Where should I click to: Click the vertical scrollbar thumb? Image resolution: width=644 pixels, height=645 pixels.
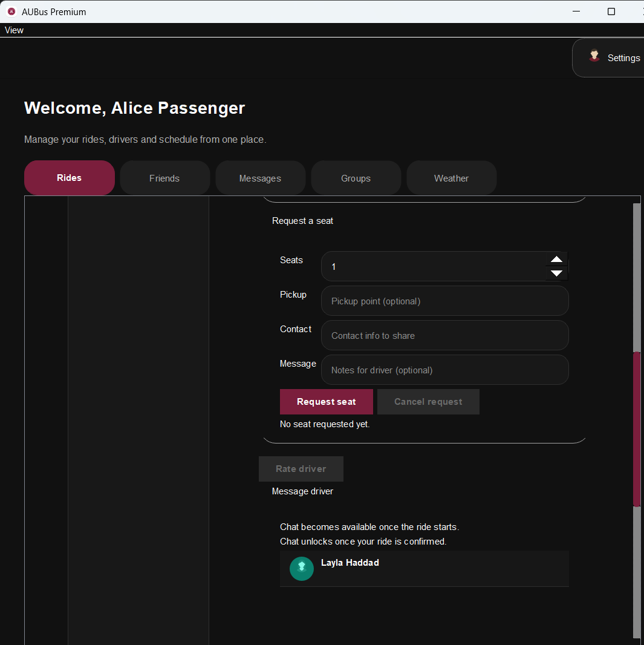pyautogui.click(x=637, y=428)
